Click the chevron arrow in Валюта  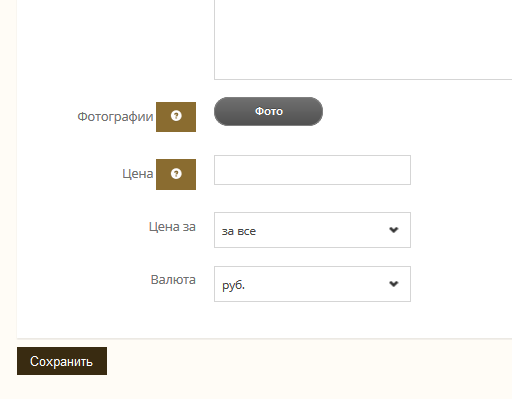point(394,284)
